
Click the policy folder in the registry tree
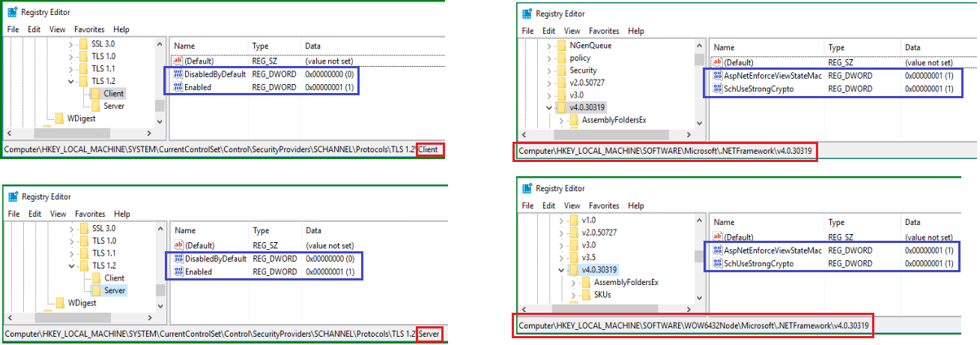pos(580,58)
